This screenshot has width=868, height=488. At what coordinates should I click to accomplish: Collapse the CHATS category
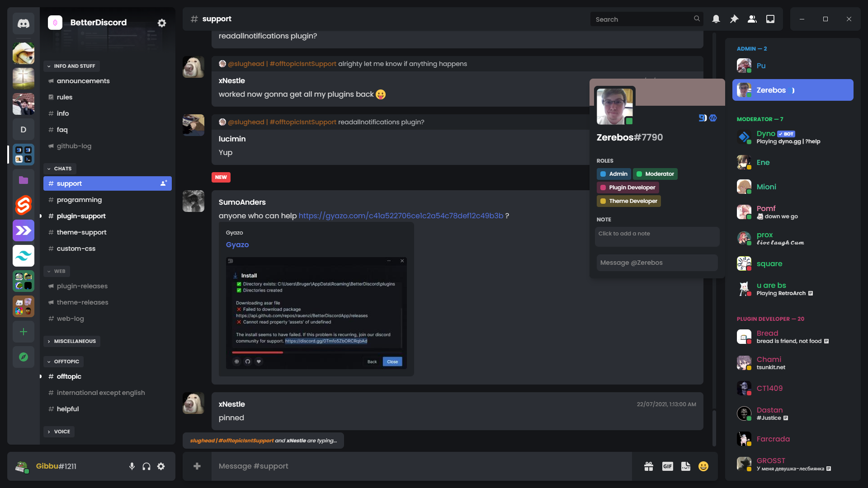(60, 169)
